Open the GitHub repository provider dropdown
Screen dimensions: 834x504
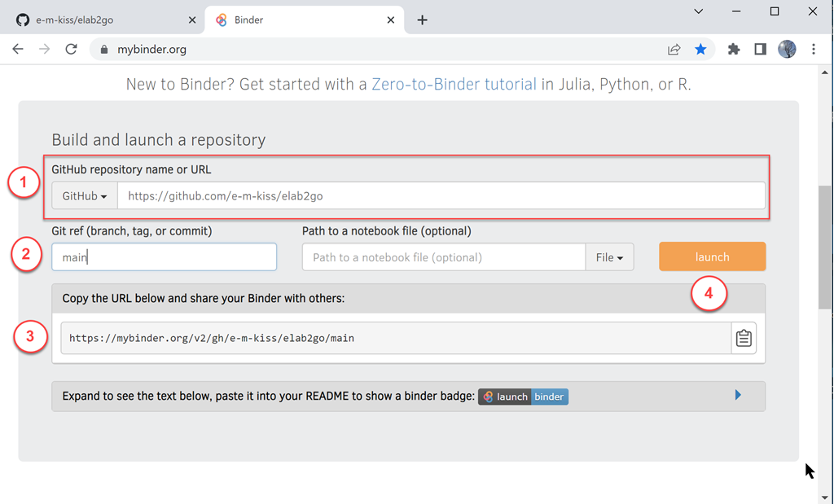pyautogui.click(x=84, y=195)
